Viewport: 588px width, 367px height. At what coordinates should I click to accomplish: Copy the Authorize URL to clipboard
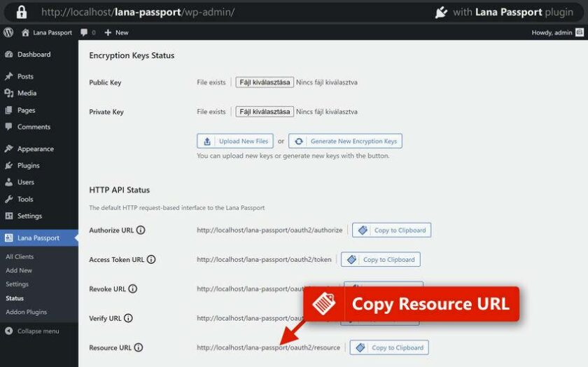click(391, 230)
